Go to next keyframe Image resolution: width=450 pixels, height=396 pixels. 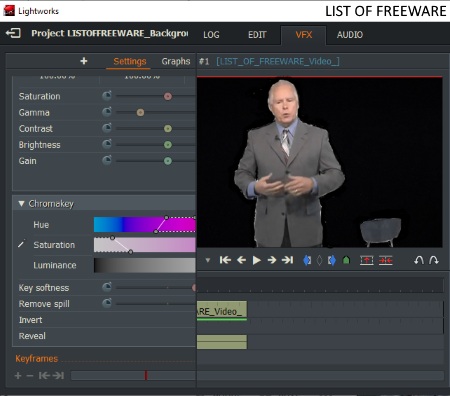(58, 376)
